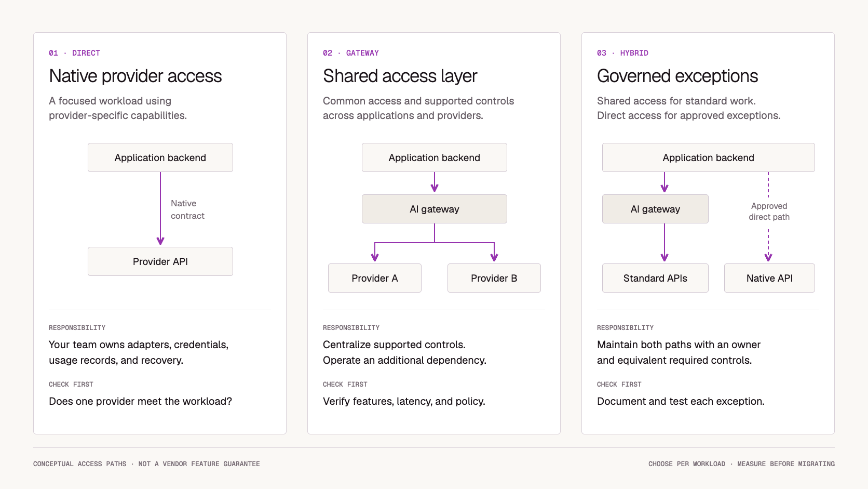Click the Provider B box

[494, 278]
